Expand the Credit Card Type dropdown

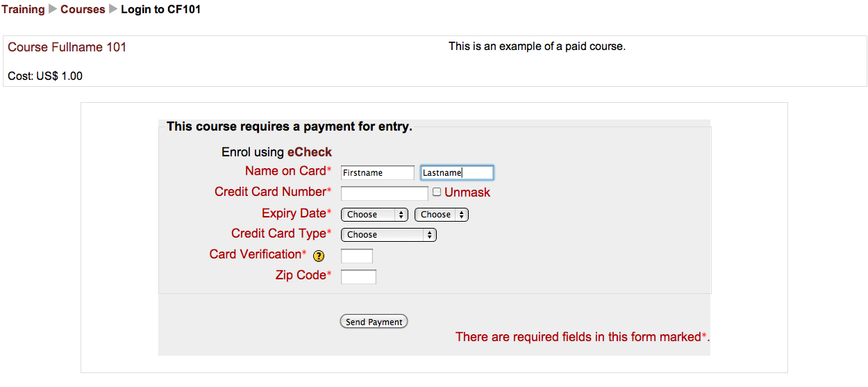[x=388, y=235]
